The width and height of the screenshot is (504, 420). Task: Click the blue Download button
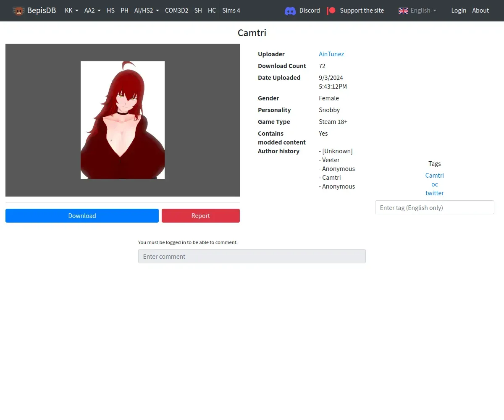click(82, 216)
